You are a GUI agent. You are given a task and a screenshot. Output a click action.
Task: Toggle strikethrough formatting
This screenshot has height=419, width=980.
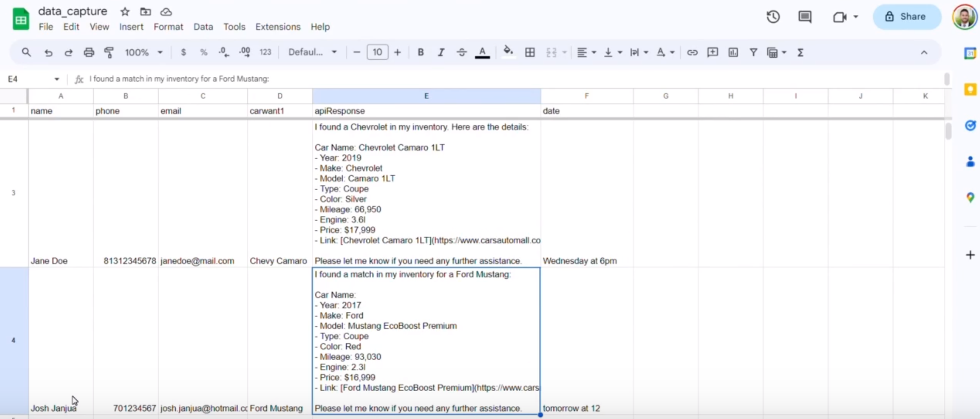(462, 53)
